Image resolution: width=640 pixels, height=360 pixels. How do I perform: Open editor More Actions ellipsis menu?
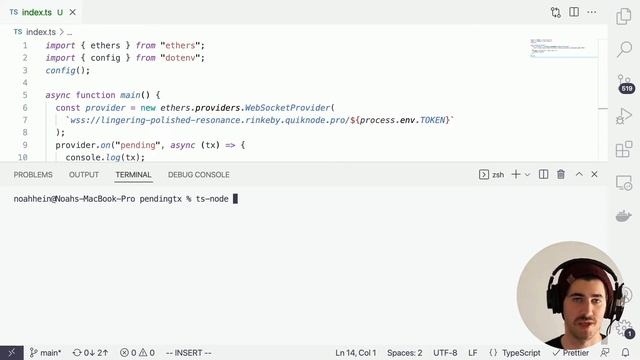pyautogui.click(x=592, y=12)
